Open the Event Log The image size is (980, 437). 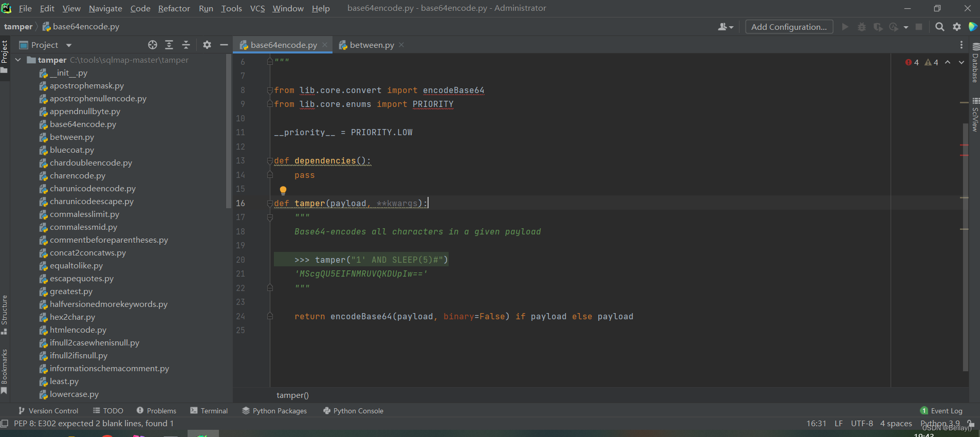point(941,411)
